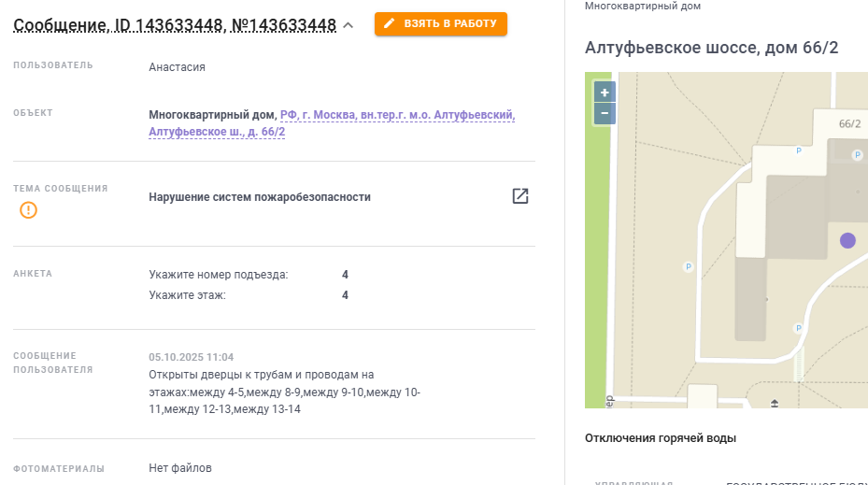The height and width of the screenshot is (485, 868).
Task: Open message topic in new window icon
Action: pos(520,196)
